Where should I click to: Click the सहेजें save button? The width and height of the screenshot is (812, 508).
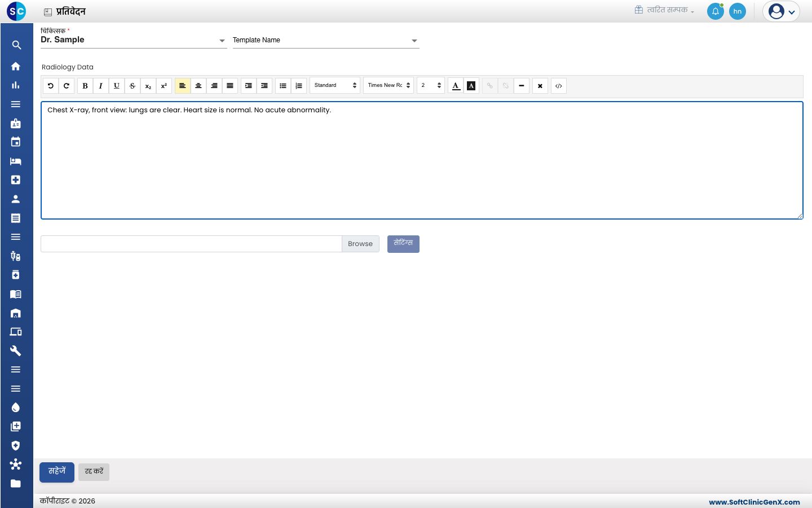point(57,472)
